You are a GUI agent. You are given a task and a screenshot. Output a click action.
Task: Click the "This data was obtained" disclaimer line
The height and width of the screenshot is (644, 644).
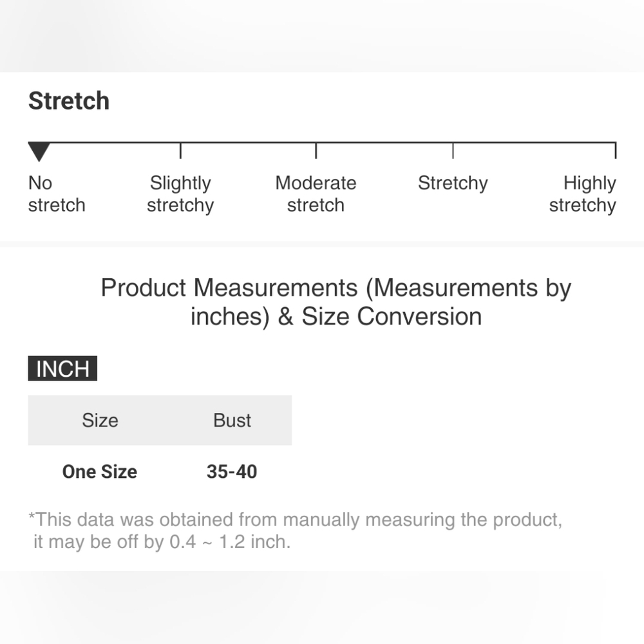coord(295,520)
